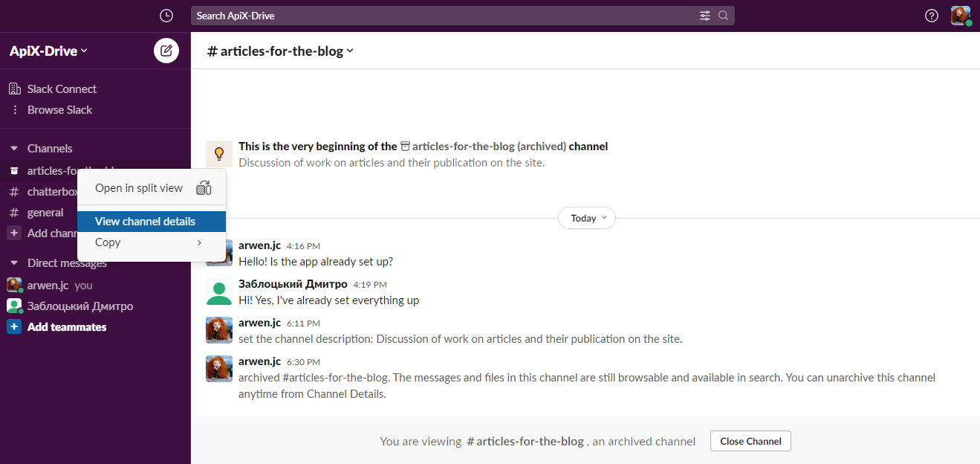Screen dimensions: 980x464
Task: Open the Today date dropdown
Action: tap(587, 218)
